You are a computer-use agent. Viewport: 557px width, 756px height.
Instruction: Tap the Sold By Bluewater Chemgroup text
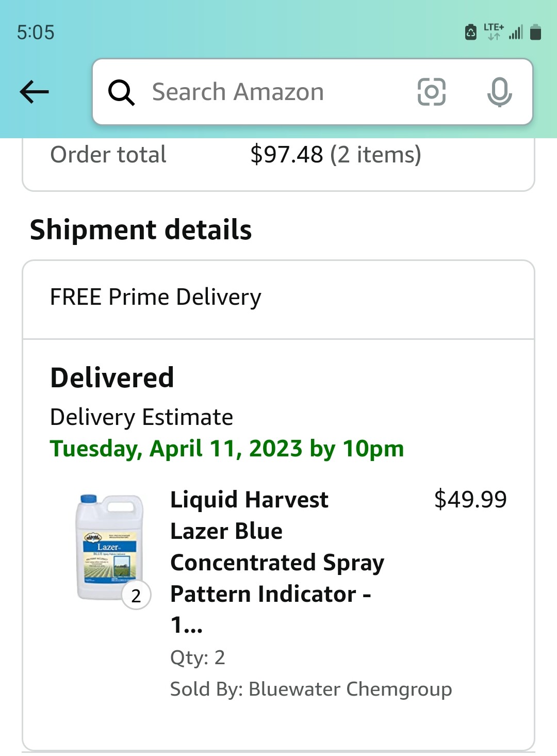pyautogui.click(x=311, y=689)
